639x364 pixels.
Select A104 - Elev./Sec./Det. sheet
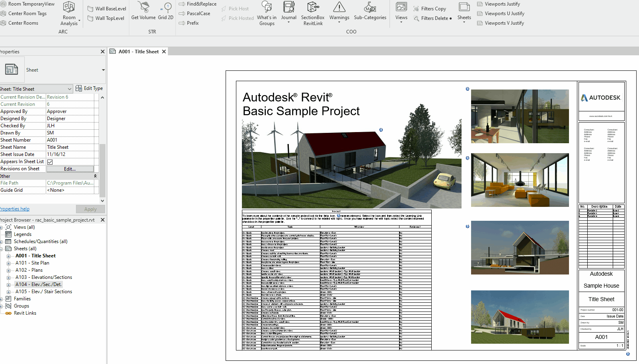point(39,284)
